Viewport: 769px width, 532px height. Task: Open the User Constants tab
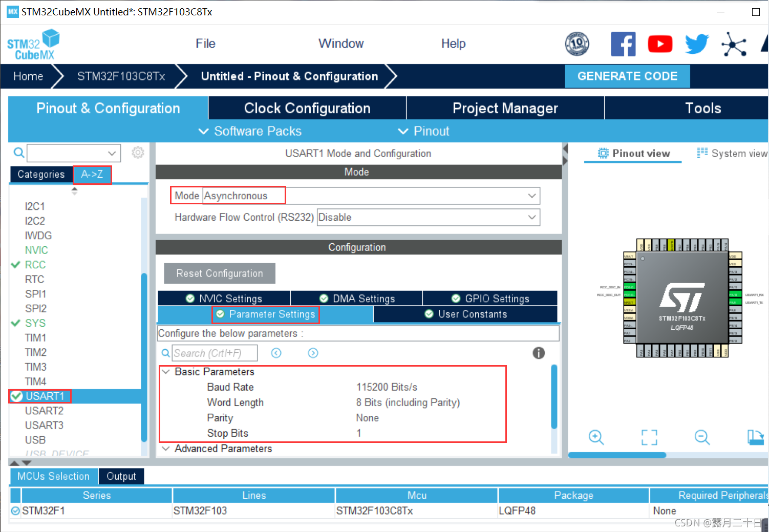pyautogui.click(x=465, y=314)
